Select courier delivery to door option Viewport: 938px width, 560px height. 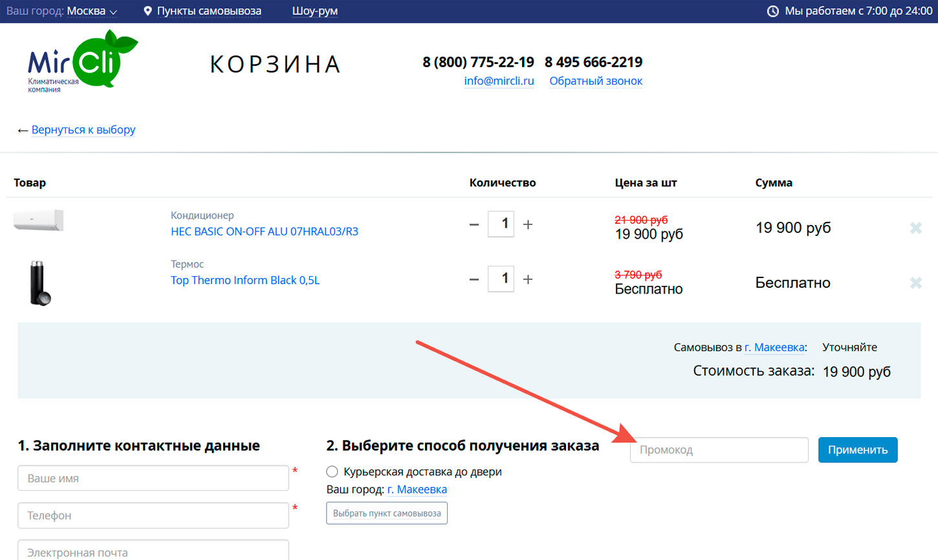[332, 471]
